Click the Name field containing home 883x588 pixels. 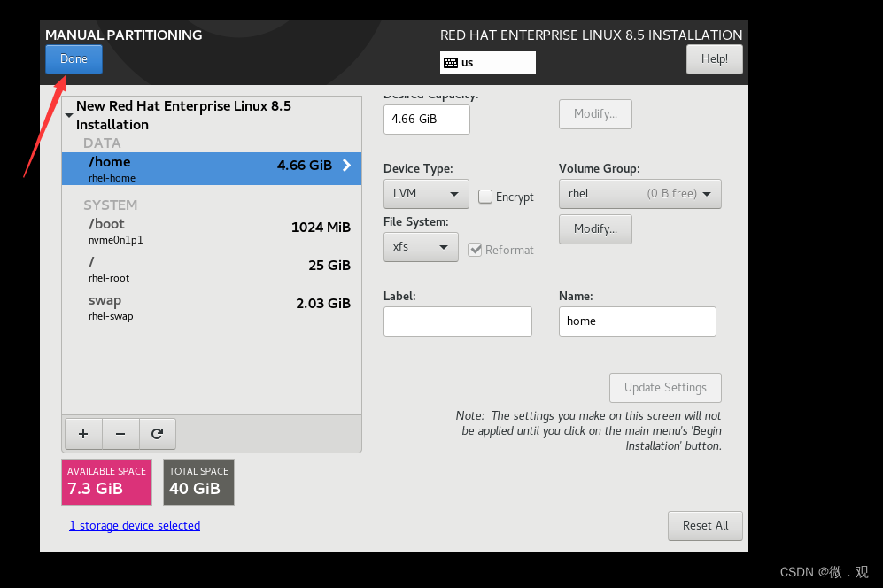click(x=638, y=321)
